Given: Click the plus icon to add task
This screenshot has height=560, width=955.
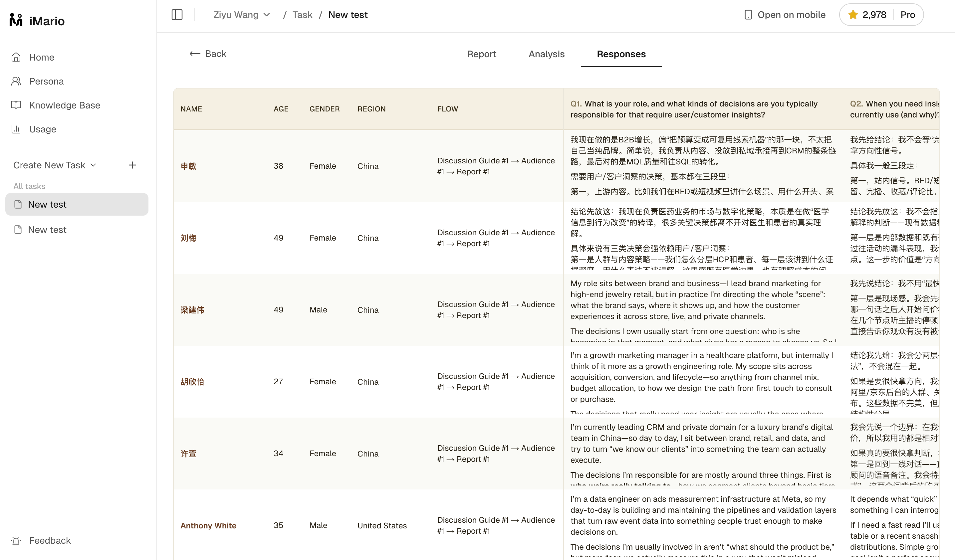Looking at the screenshot, I should [132, 165].
